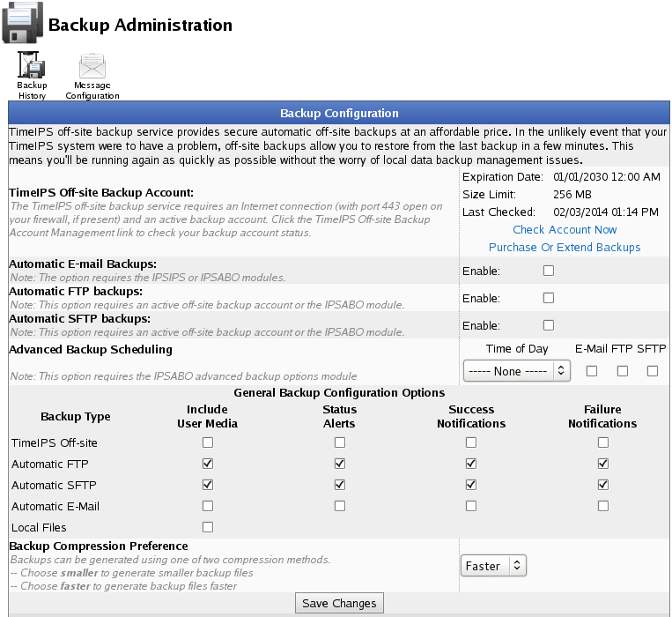Click the Backup Administration floppy disk icon
The height and width of the screenshot is (617, 672).
coord(22,22)
